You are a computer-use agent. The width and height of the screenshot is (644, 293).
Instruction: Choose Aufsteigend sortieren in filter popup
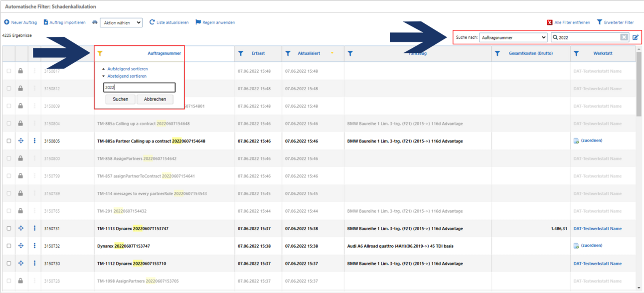coord(127,69)
